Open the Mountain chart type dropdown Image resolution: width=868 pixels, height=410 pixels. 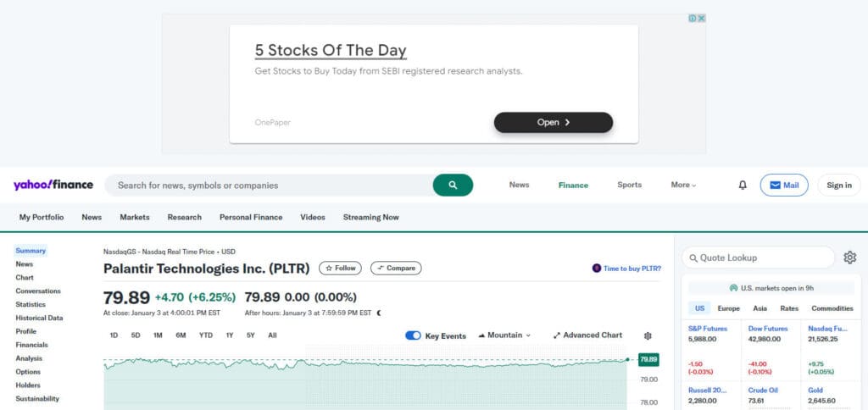504,335
